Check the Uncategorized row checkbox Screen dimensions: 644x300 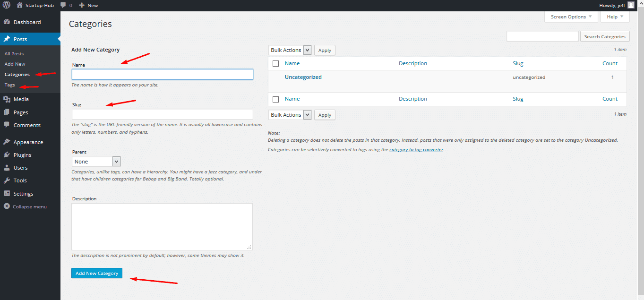click(x=276, y=77)
